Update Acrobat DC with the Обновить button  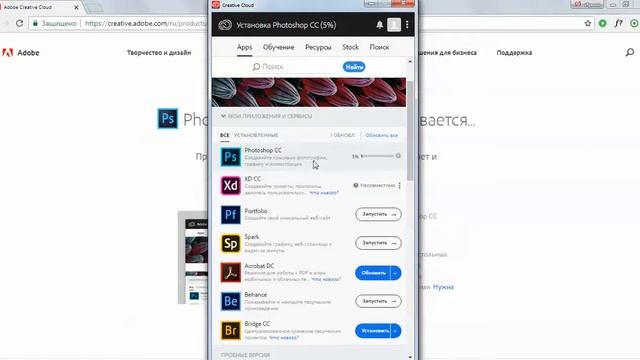click(373, 273)
